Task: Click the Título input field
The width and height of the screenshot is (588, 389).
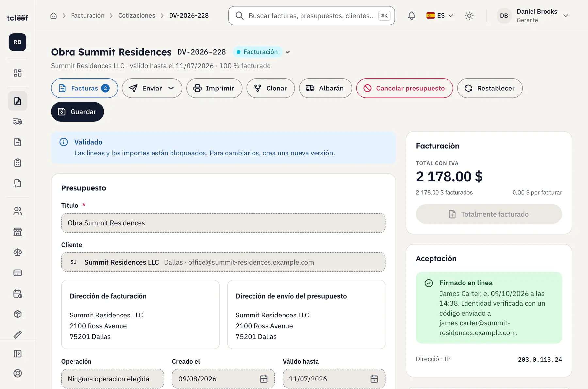Action: tap(223, 223)
